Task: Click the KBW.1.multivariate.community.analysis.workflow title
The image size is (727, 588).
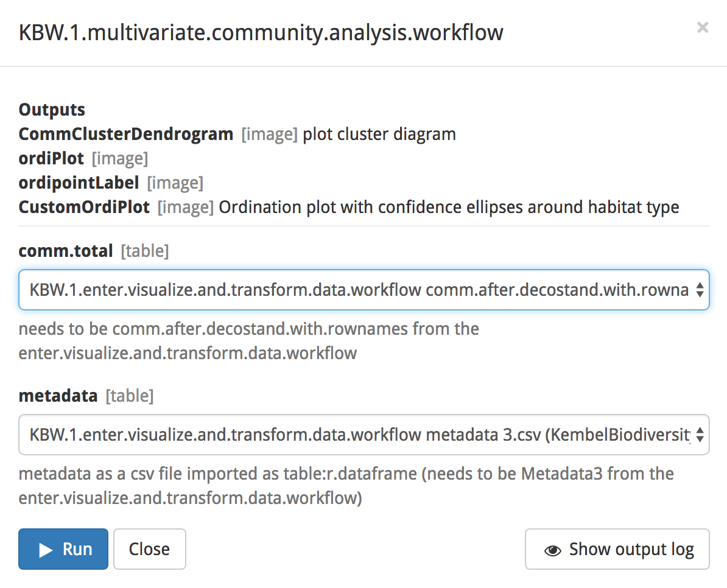Action: point(261,33)
